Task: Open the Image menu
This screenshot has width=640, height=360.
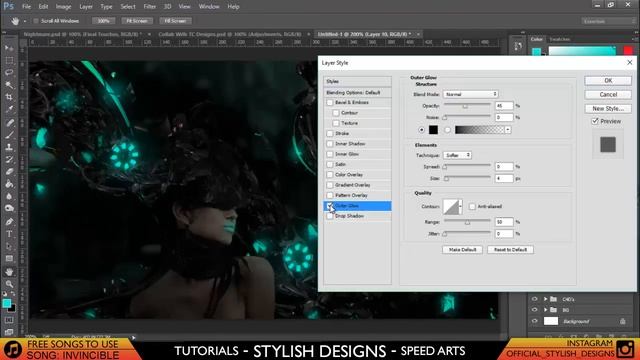Action: 63,7
